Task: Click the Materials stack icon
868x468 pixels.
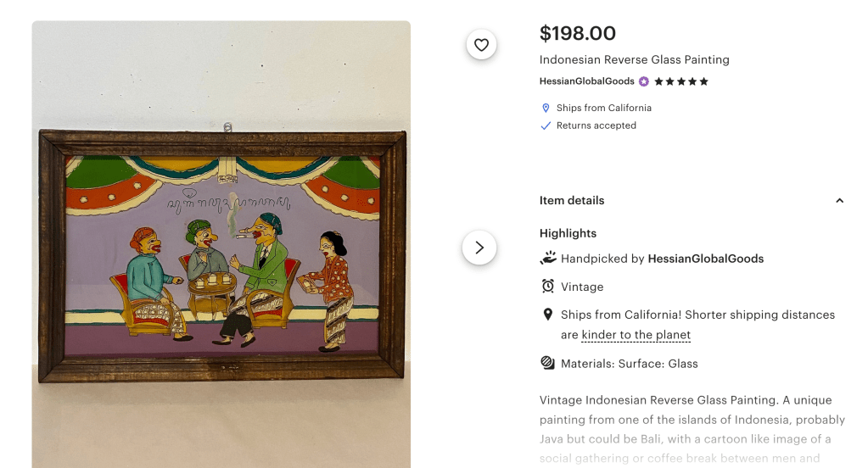Action: click(548, 363)
